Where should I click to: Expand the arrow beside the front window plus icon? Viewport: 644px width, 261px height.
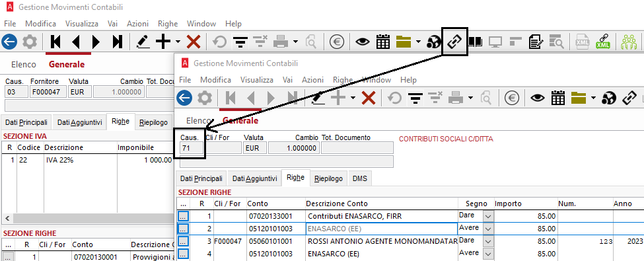[353, 98]
